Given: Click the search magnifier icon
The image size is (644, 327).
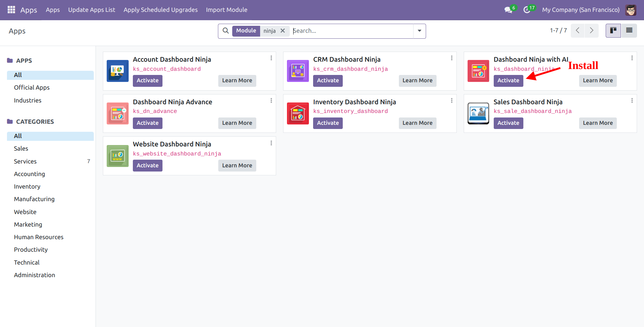Looking at the screenshot, I should tap(226, 31).
